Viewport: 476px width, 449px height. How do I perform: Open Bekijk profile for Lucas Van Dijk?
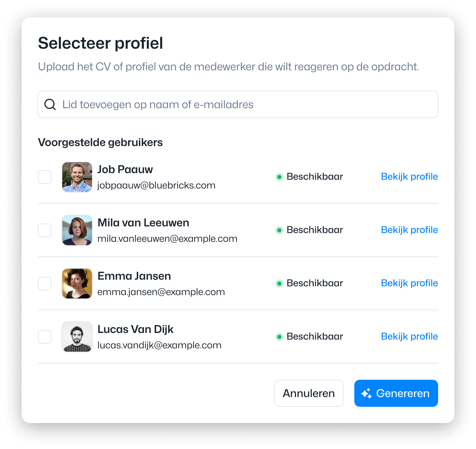[409, 337]
